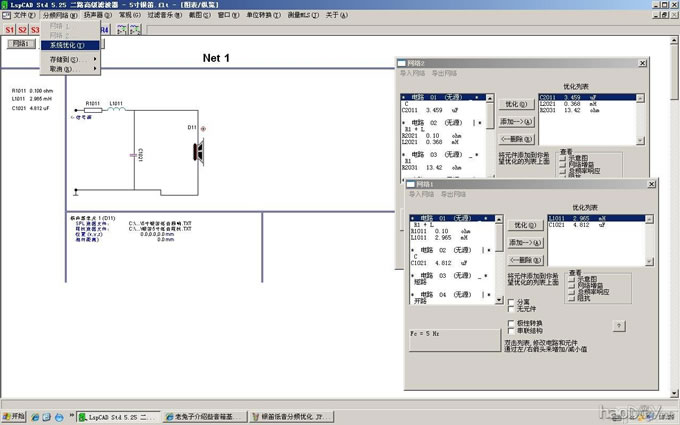Click the S1 toolbar button

coord(10,30)
